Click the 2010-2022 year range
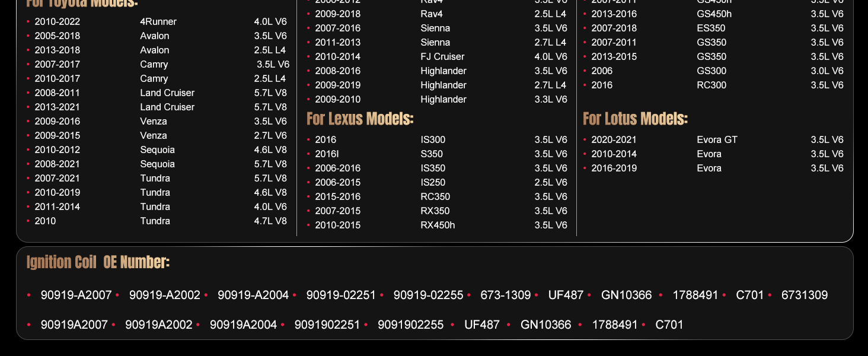The width and height of the screenshot is (868, 356). pos(58,22)
